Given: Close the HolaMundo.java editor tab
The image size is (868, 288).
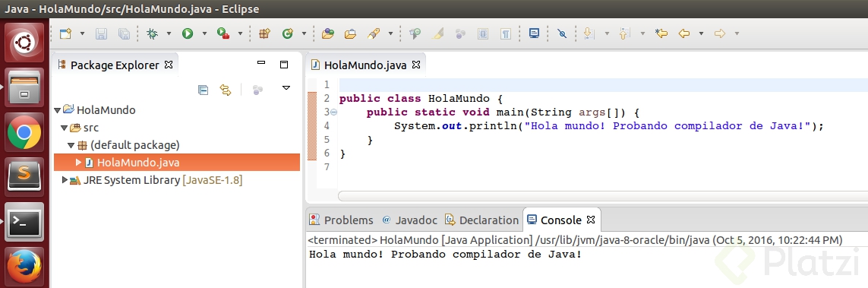Looking at the screenshot, I should 415,65.
